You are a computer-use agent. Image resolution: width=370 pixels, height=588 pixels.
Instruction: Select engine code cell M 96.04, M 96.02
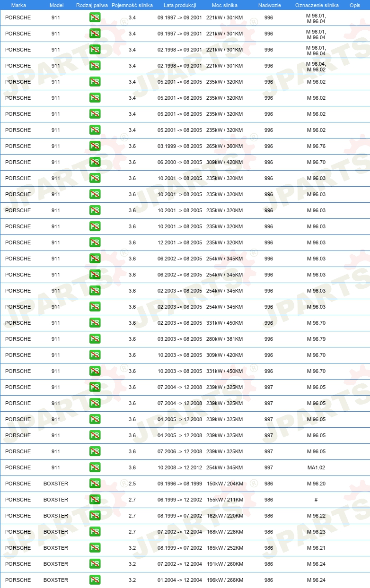coord(316,67)
